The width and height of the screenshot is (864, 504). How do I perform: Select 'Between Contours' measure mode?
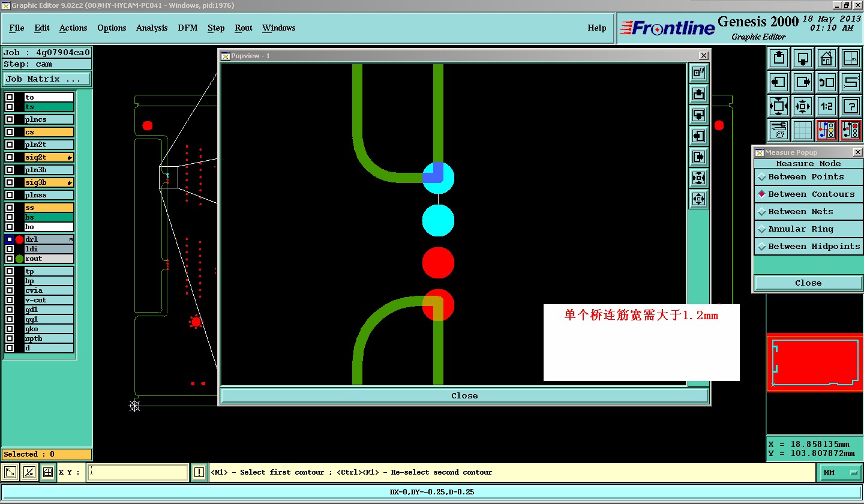click(x=808, y=194)
